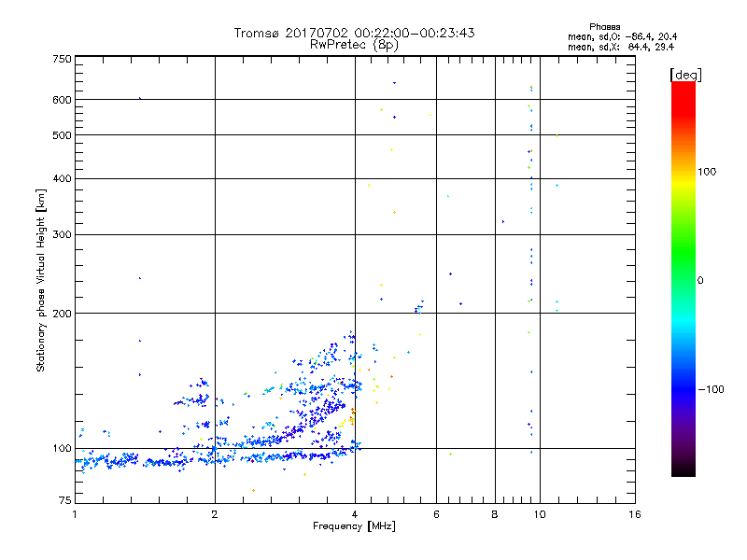Image resolution: width=747 pixels, height=560 pixels.
Task: Click x-axis tick label '10'
Action: point(540,514)
